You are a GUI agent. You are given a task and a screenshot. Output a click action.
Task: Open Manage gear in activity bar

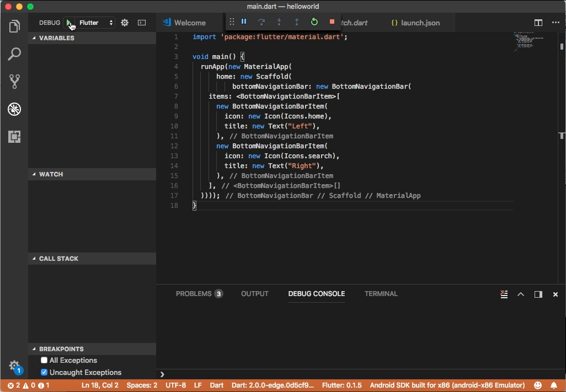click(x=14, y=366)
